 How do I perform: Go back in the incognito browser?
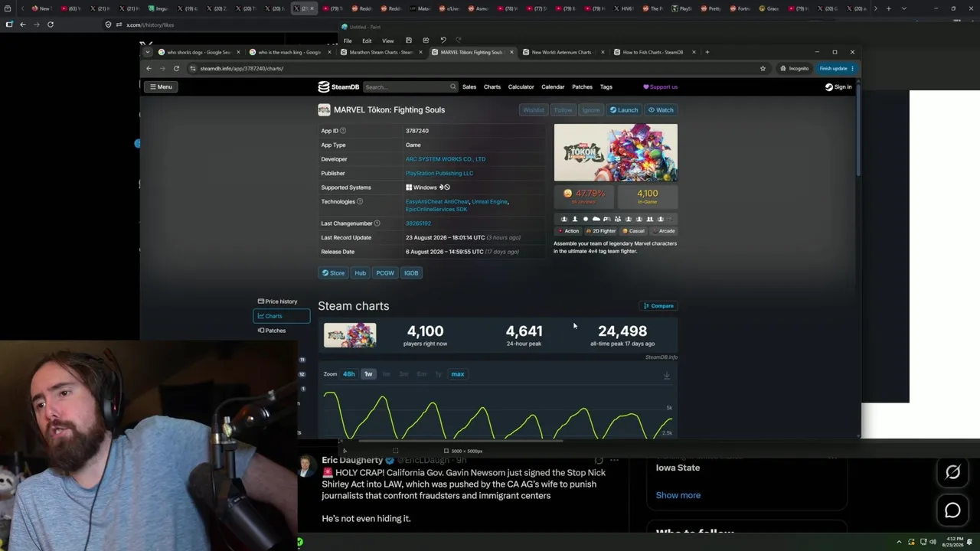tap(149, 69)
